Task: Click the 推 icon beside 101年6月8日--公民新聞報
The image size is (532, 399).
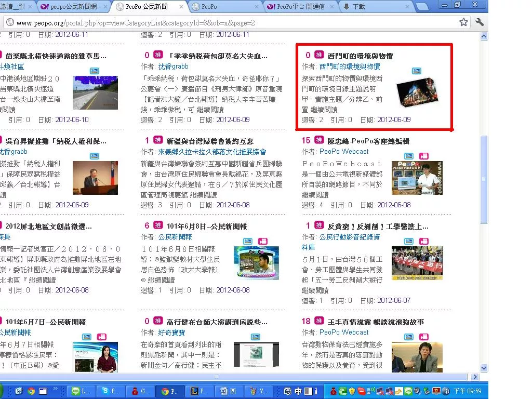Action: (158, 225)
